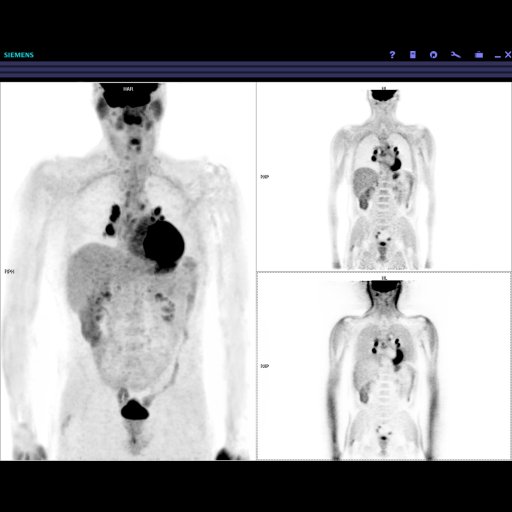Select the upper-right coronal PET viewport

click(x=384, y=177)
